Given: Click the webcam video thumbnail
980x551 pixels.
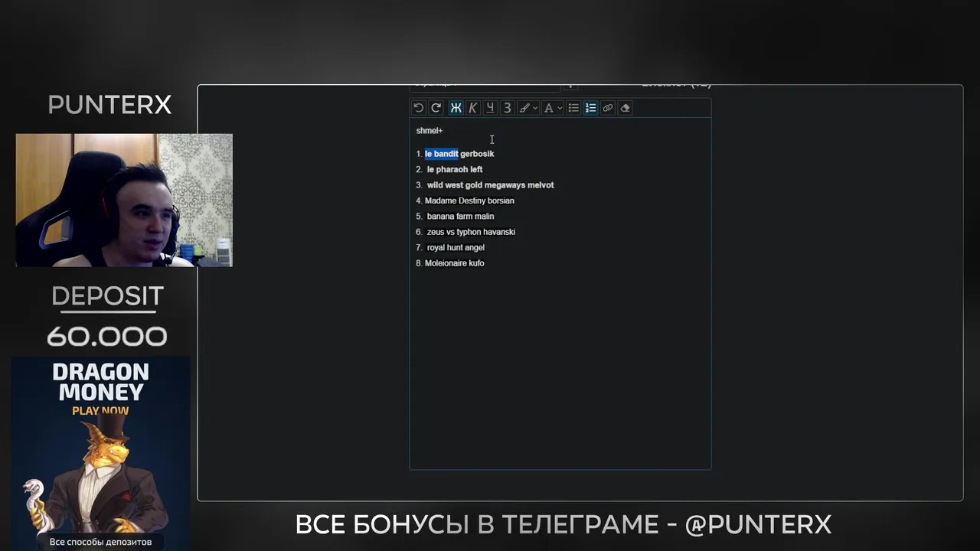Looking at the screenshot, I should (124, 201).
